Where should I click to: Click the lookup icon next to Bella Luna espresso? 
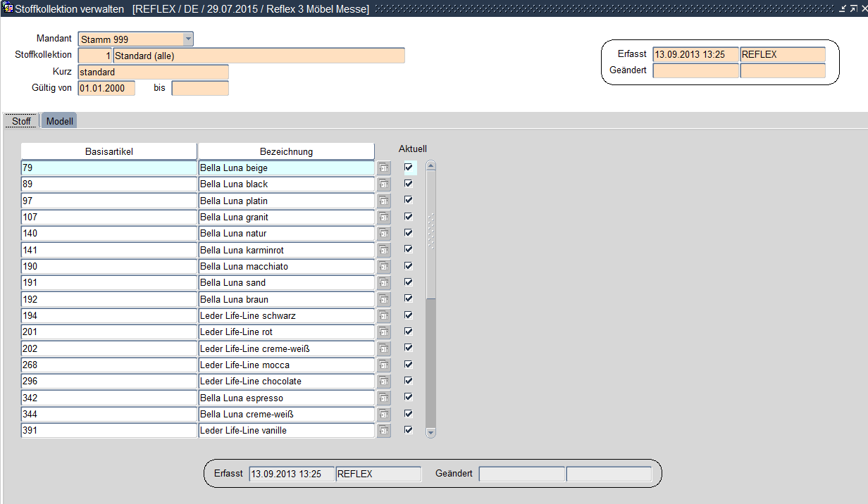(x=384, y=398)
